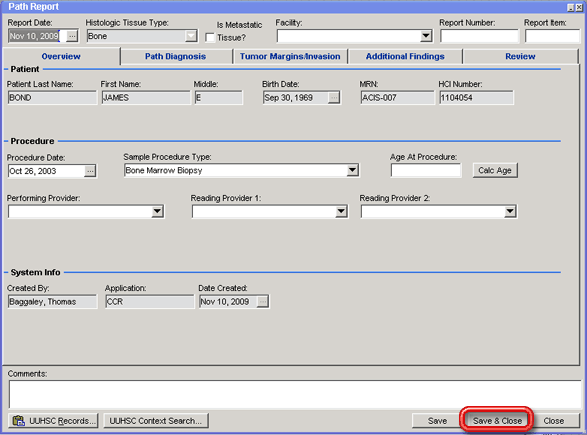Toggle the Is Metastatic Tissue checkbox
This screenshot has width=587, height=435.
tap(210, 37)
